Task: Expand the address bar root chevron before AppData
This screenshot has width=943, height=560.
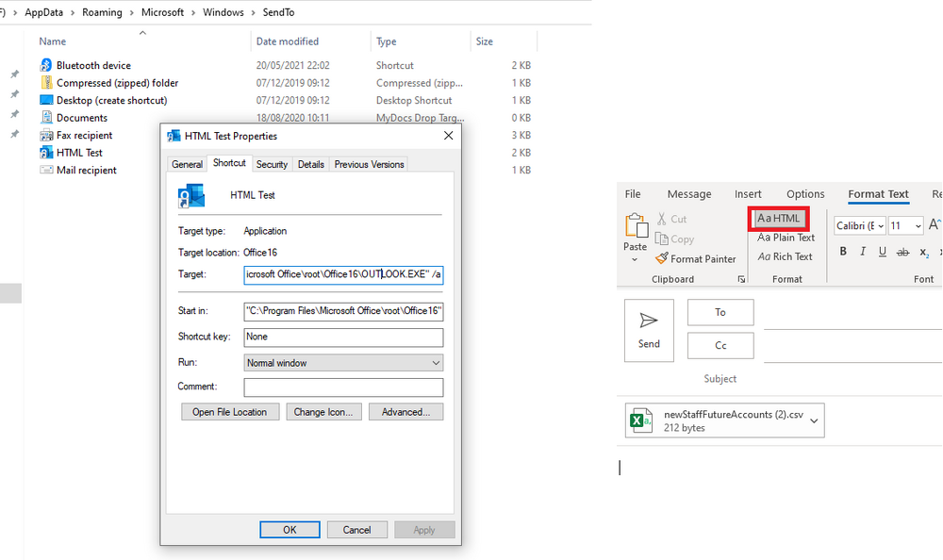Action: click(14, 12)
